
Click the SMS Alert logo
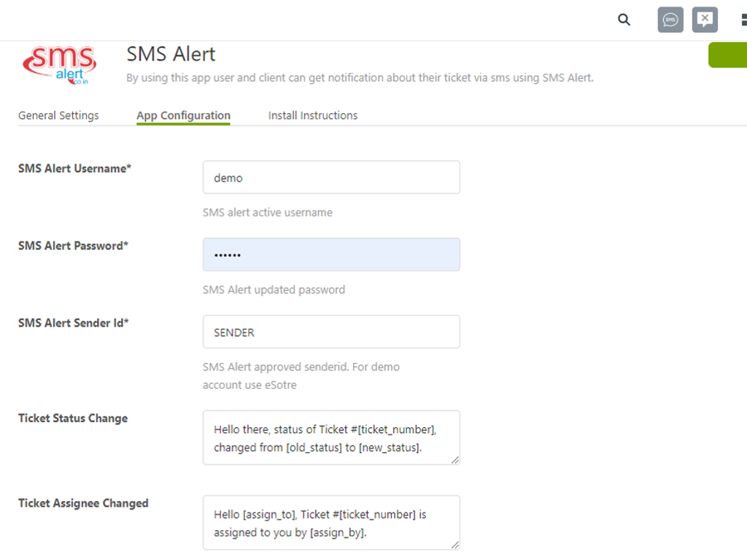60,65
